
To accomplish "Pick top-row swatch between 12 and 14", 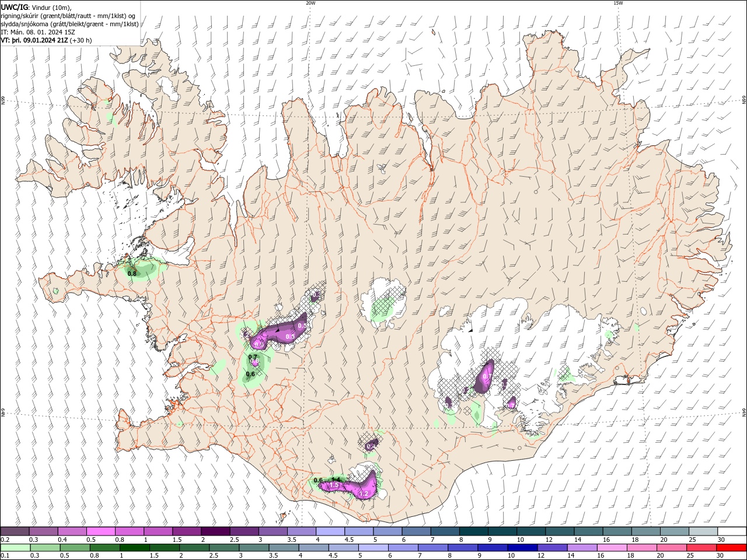I will coord(560,531).
